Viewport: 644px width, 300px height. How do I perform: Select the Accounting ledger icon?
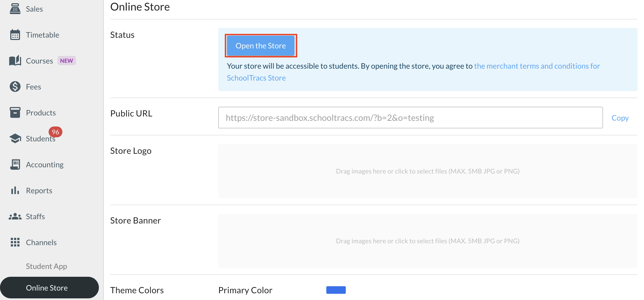[x=15, y=164]
